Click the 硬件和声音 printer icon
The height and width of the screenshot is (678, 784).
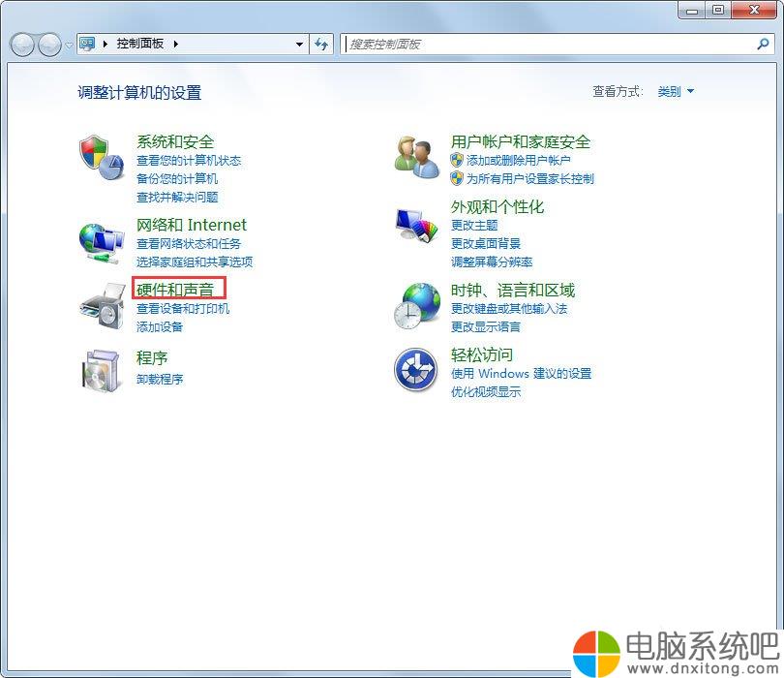tap(103, 306)
